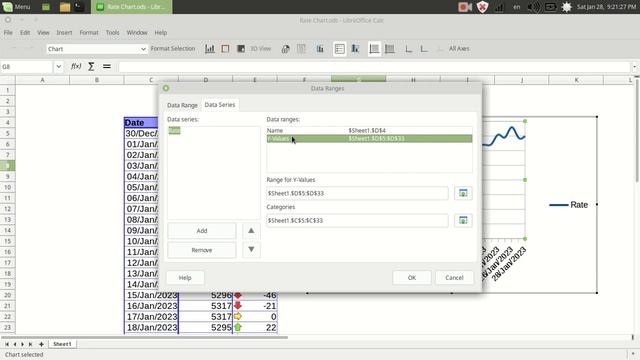
Task: Add a new sheet with plus icon
Action: (x=41, y=344)
